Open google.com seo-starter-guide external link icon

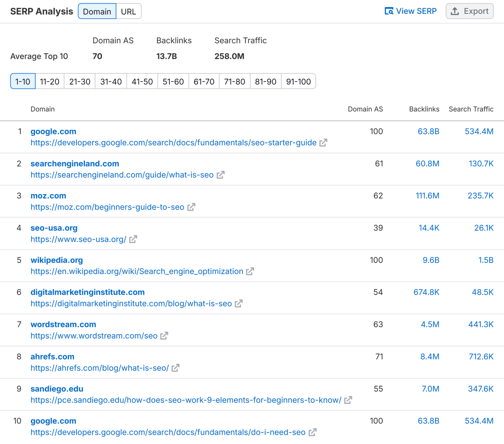point(324,142)
